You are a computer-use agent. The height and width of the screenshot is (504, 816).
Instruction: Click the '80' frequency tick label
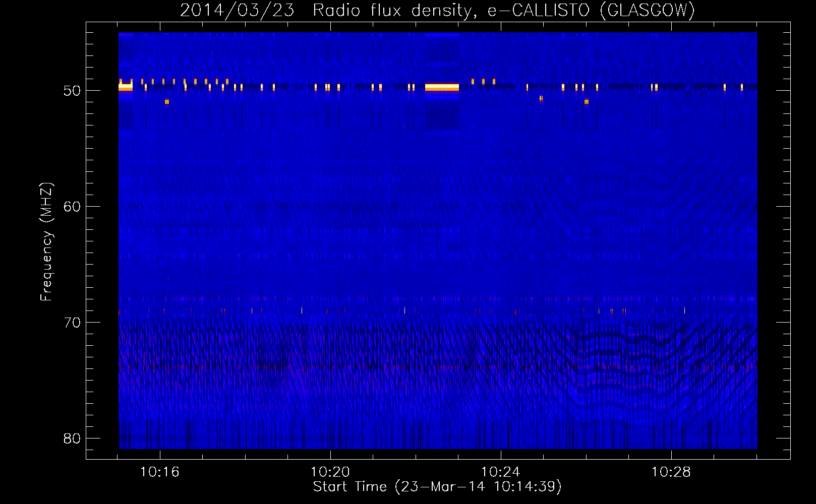(72, 438)
